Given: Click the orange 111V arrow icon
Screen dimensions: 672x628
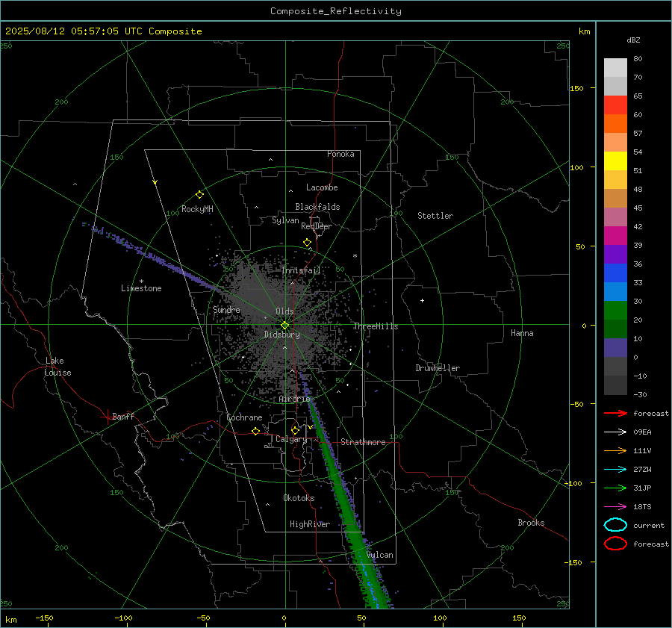Looking at the screenshot, I should (x=615, y=450).
